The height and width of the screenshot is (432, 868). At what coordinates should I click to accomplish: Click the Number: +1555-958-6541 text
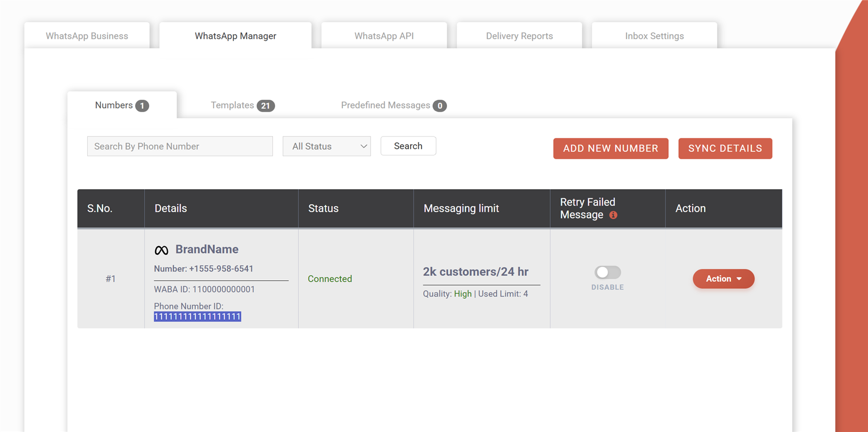coord(203,269)
